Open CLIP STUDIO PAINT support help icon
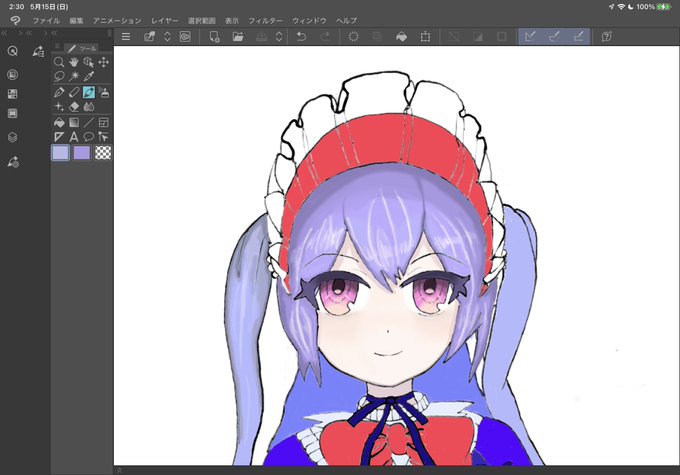This screenshot has width=680, height=475. tap(607, 36)
